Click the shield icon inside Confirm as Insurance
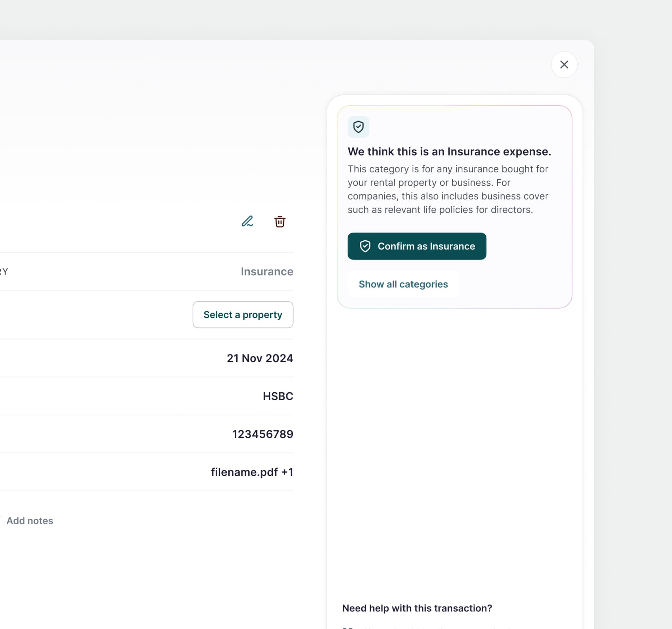 coord(365,246)
